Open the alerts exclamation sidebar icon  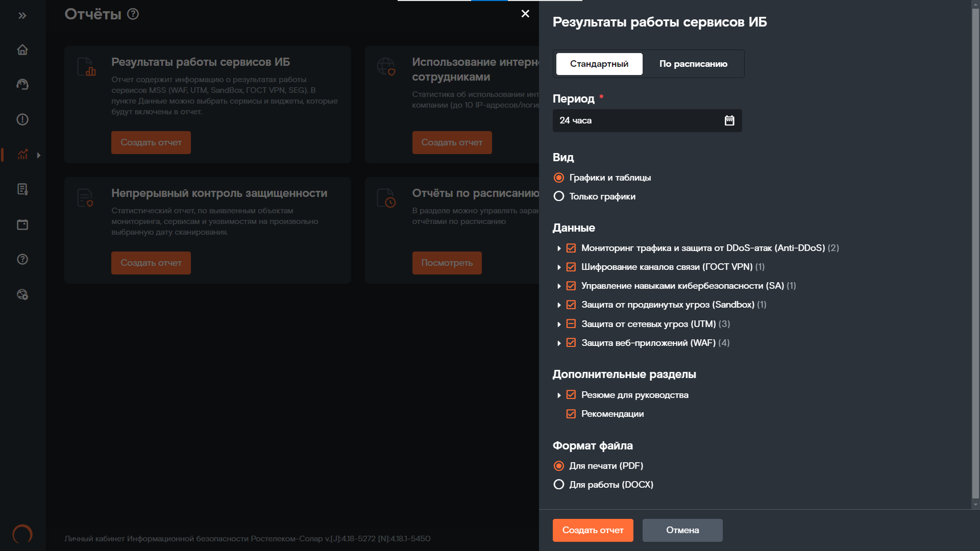click(x=22, y=119)
